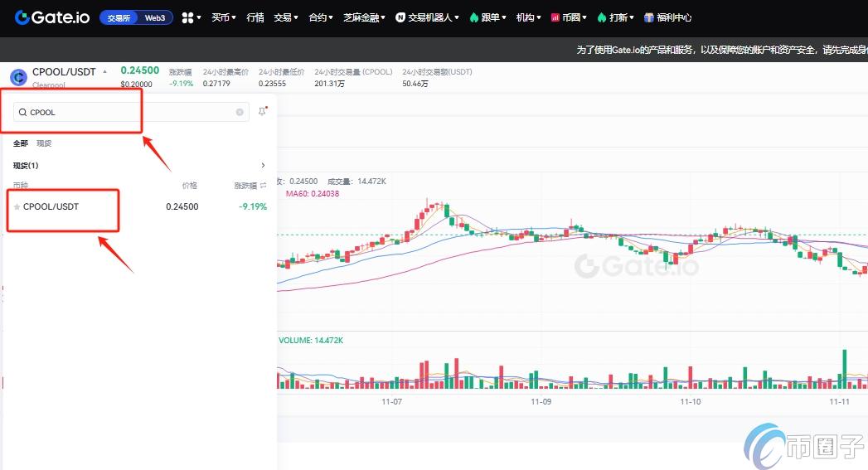The width and height of the screenshot is (868, 470).
Task: Open the 机构 dropdown menu
Action: 529,17
